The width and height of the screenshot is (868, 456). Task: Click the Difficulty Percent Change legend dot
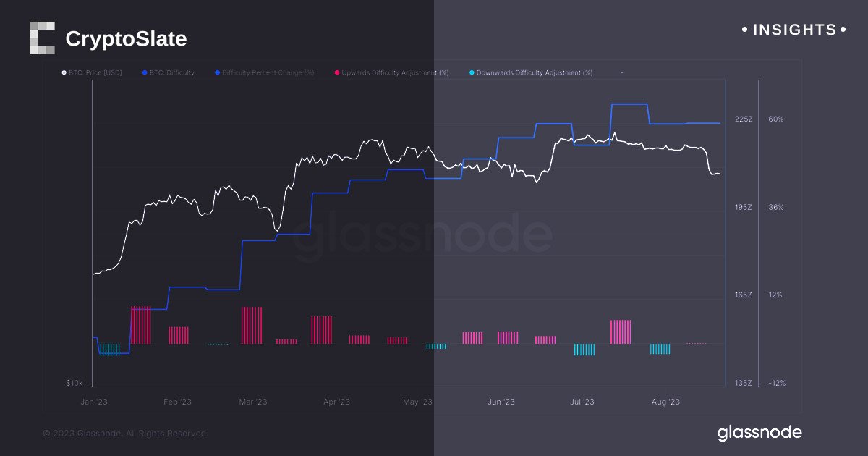tap(217, 73)
